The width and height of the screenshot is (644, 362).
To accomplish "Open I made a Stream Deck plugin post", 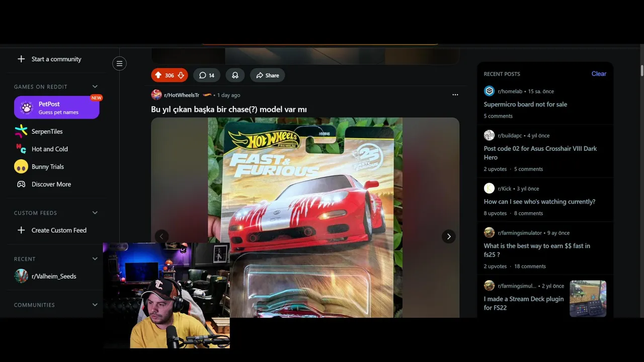I will tap(524, 303).
